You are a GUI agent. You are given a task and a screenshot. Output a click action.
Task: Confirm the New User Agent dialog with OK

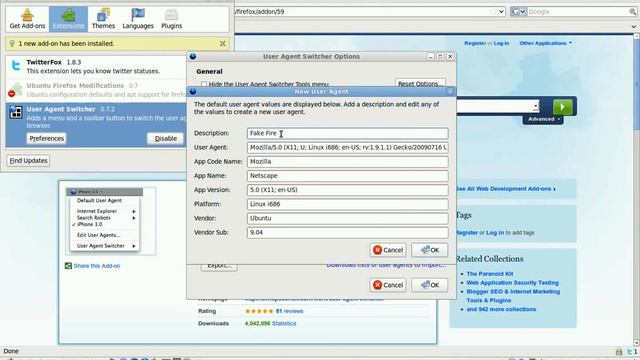tap(429, 250)
